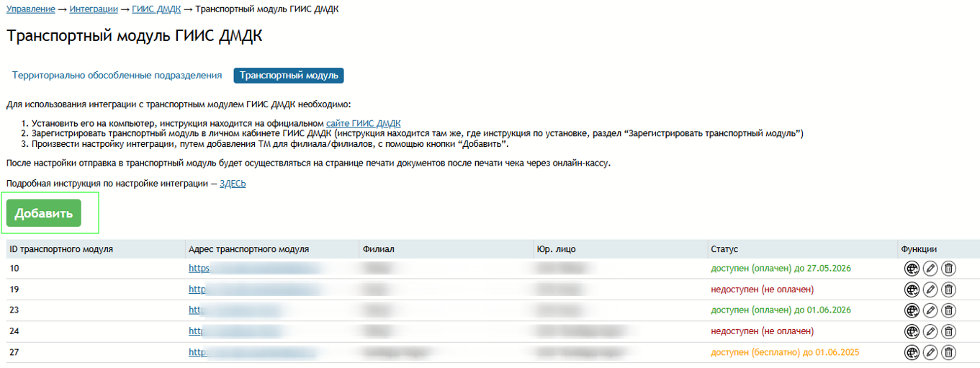Image resolution: width=980 pixels, height=368 pixels.
Task: Edit transport module ID 10
Action: (930, 269)
